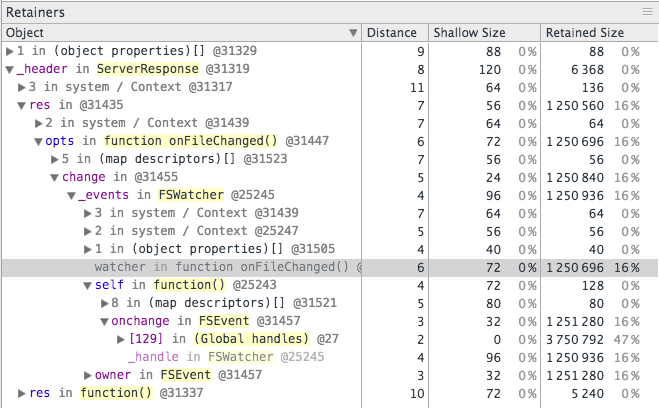The width and height of the screenshot is (659, 408).
Task: Expand '5 in (map descriptors)[] @31523'
Action: 55,160
